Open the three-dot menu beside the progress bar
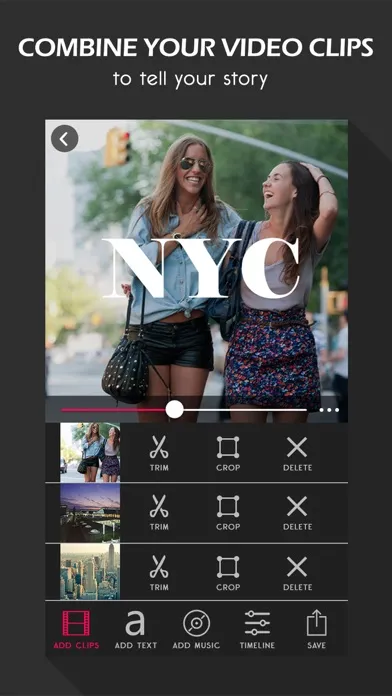 (x=329, y=410)
